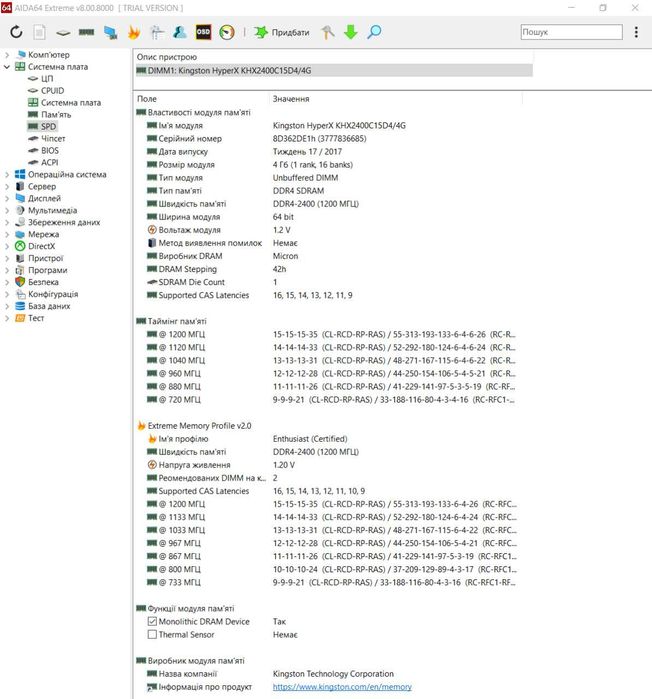The height and width of the screenshot is (699, 652).
Task: Select the Ширина модуля row
Action: click(328, 217)
